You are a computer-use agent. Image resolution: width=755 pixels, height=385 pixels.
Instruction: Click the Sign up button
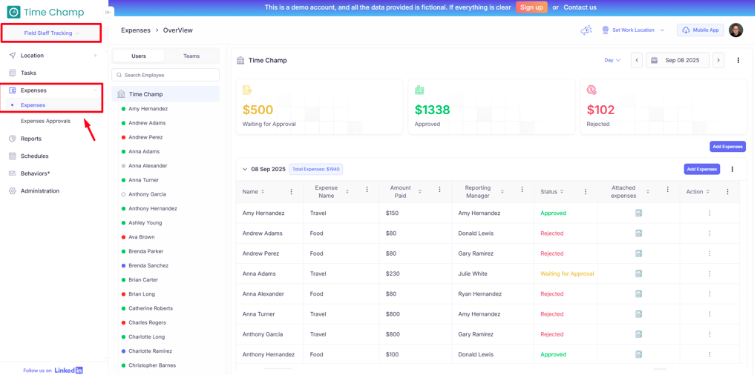pyautogui.click(x=532, y=8)
